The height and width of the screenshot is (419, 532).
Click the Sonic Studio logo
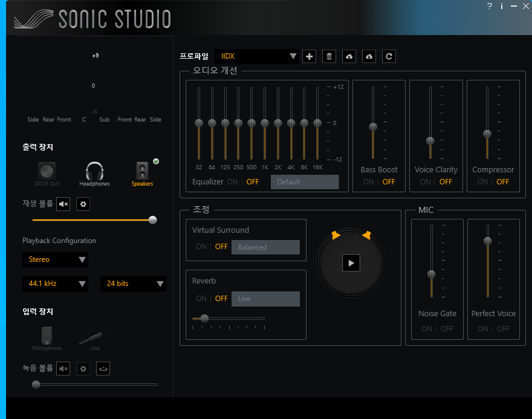point(92,19)
